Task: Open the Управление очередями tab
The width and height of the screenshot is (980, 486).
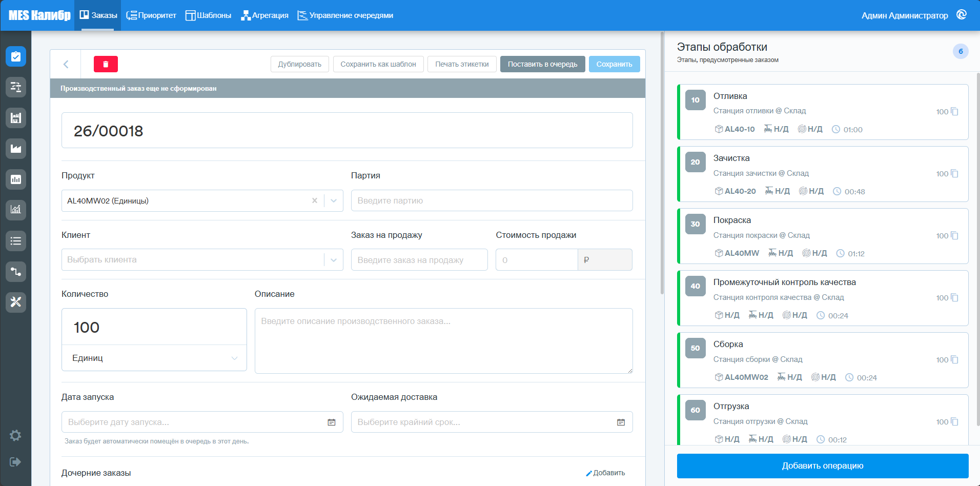Action: [x=345, y=15]
